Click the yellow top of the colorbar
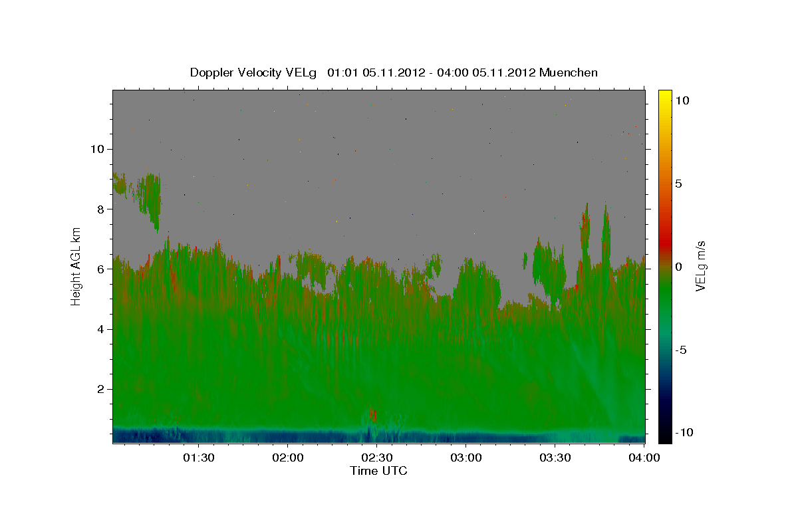The image size is (798, 532). (x=665, y=96)
